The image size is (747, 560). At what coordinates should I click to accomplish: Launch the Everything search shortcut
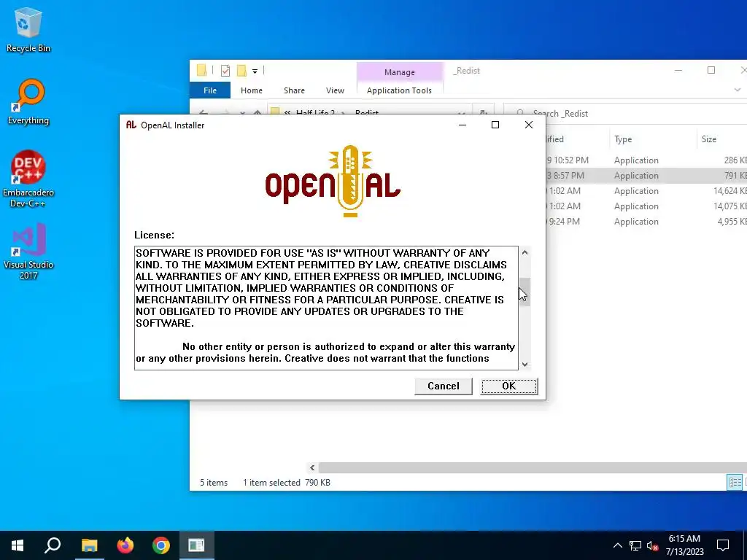28,102
